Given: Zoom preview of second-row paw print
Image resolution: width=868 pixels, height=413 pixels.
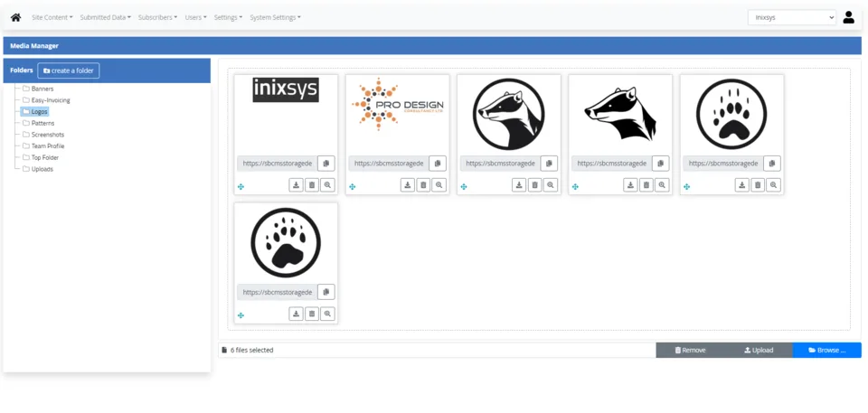Looking at the screenshot, I should click(327, 314).
